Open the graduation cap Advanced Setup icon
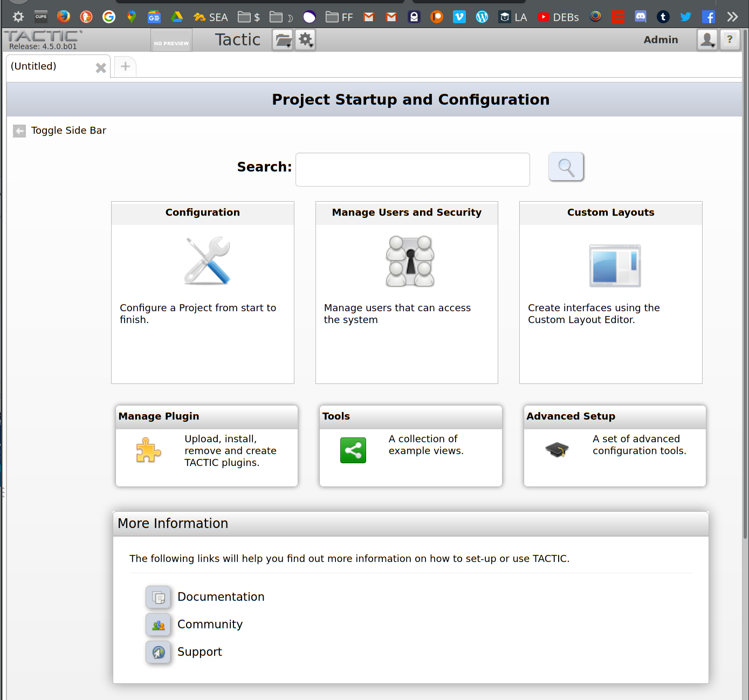 557,449
